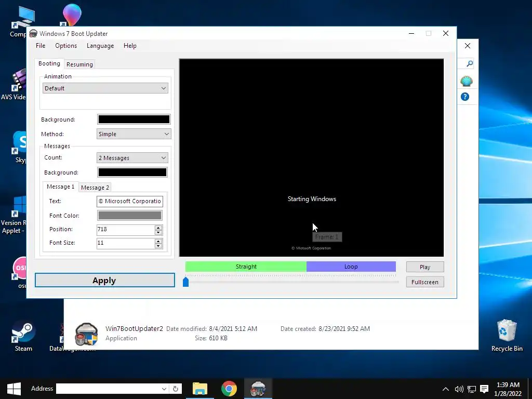Switch to the Resuming tab
The image size is (532, 399).
(x=79, y=64)
